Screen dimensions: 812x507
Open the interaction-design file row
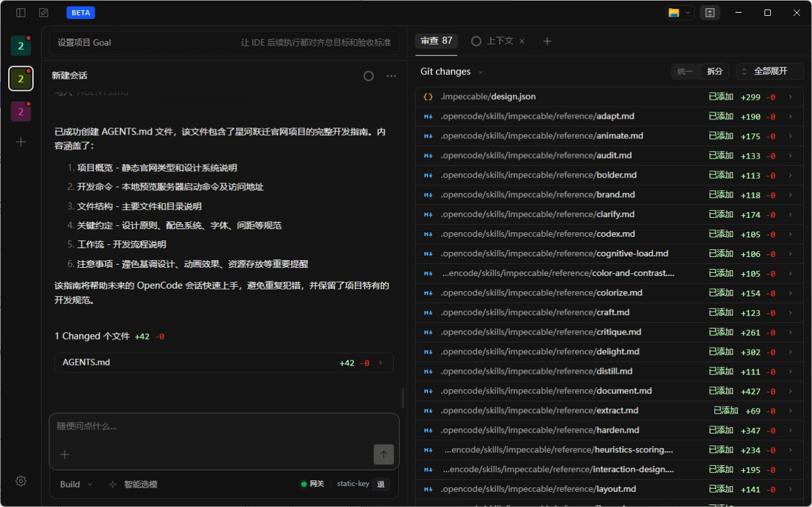coord(609,470)
